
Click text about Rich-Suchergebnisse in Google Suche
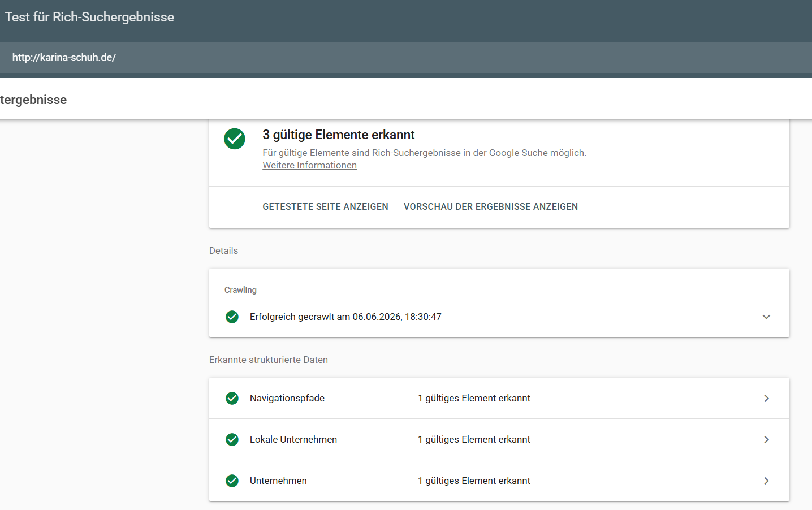(x=424, y=153)
